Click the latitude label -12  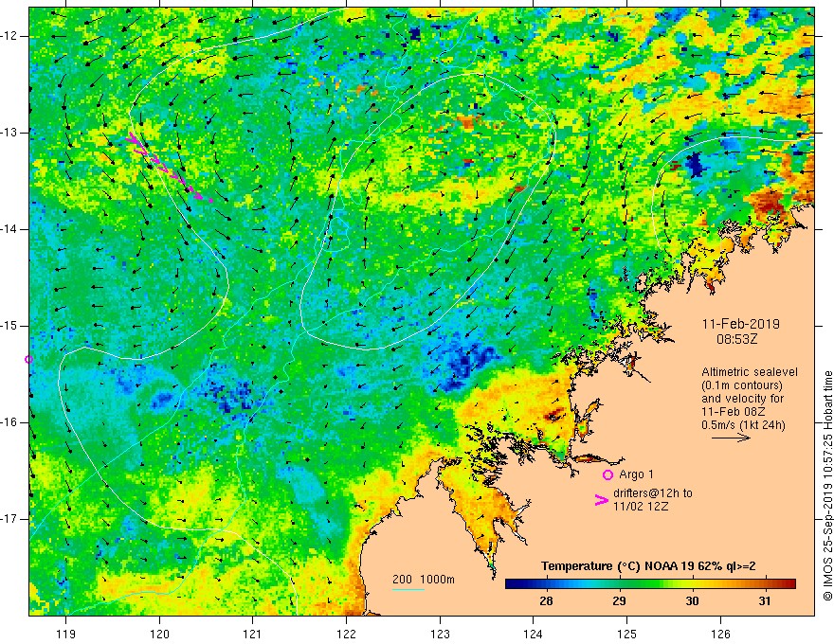(x=10, y=36)
